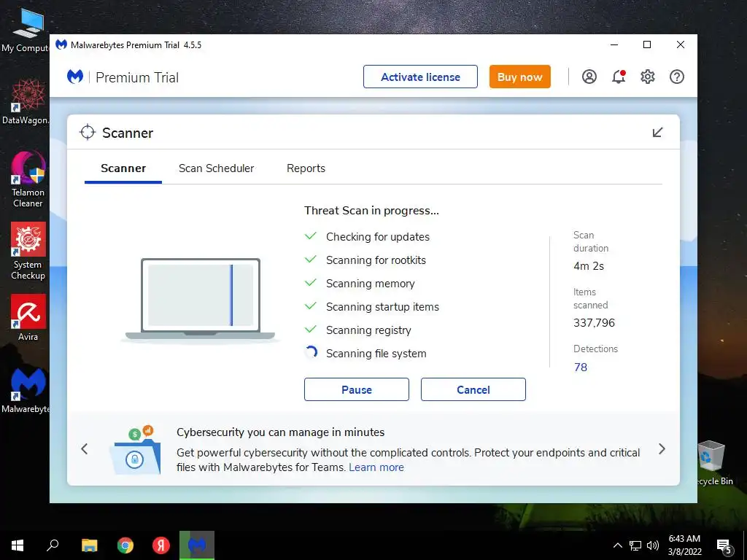Open the notifications bell

click(619, 77)
